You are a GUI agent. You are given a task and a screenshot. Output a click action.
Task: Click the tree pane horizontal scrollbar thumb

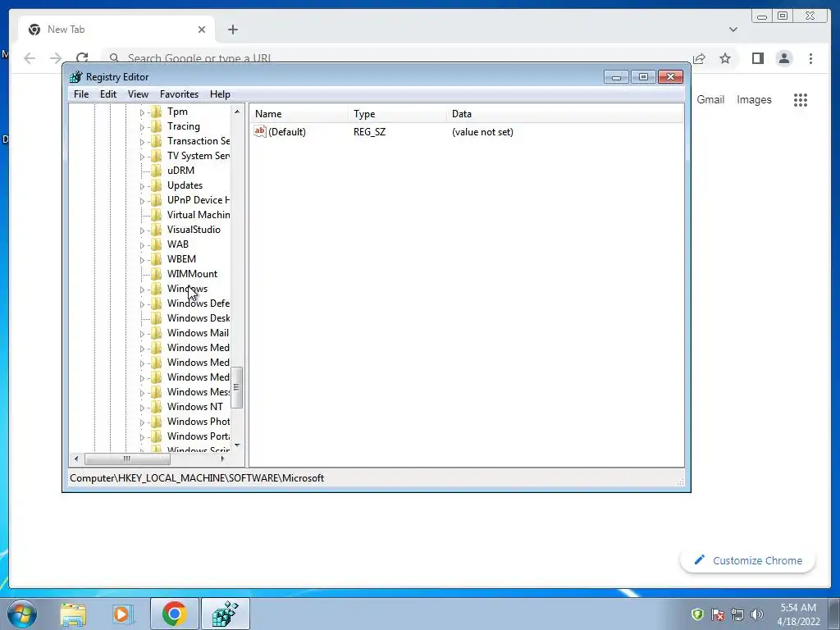point(127,459)
